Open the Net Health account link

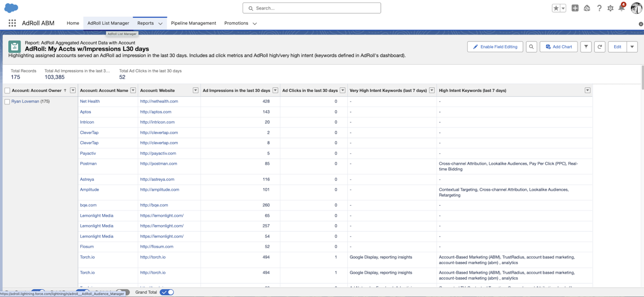click(x=90, y=101)
